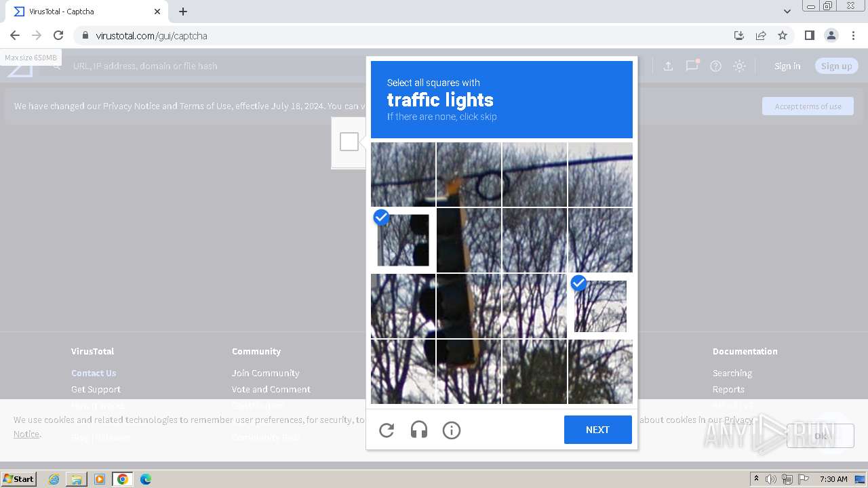Open Contact Us footer link

coord(94,373)
